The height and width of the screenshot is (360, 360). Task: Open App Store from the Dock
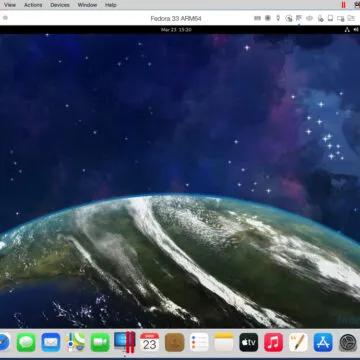[x=323, y=342]
